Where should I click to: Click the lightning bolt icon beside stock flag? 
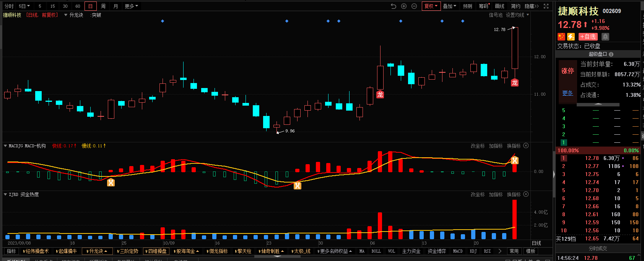(x=571, y=37)
